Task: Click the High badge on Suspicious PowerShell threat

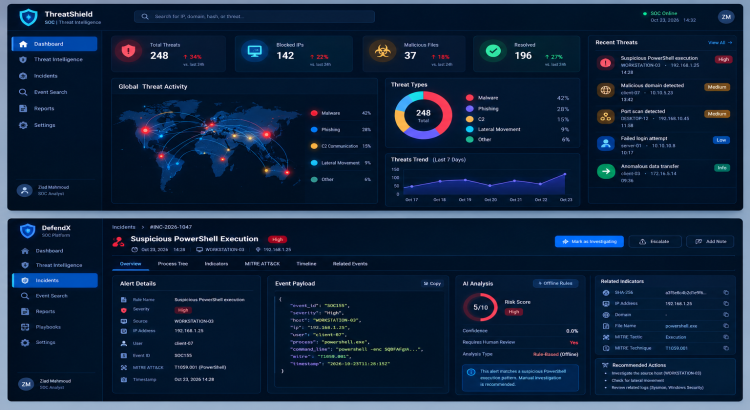Action: [723, 60]
